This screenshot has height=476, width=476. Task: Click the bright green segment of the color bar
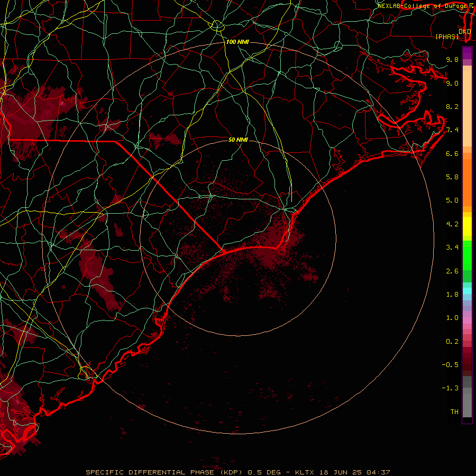(467, 255)
